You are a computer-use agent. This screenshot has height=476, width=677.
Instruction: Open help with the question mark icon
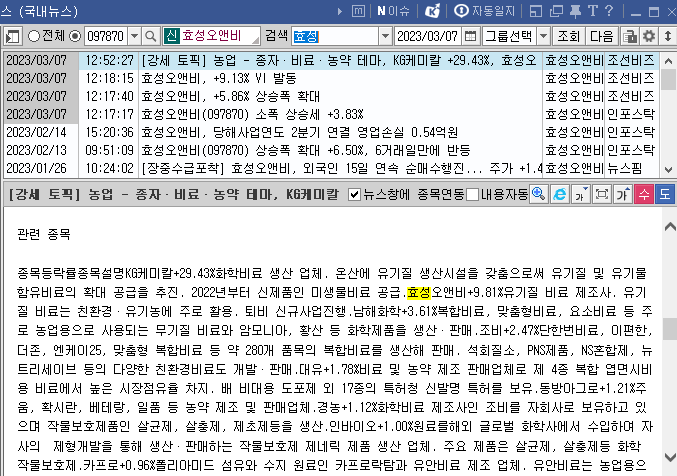click(609, 11)
